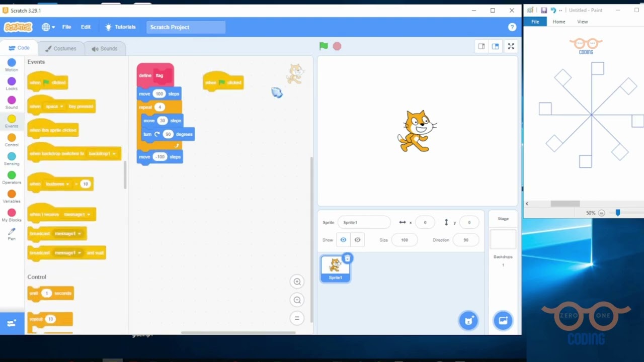Select the Motion block category
Viewport: 644px width, 362px height.
12,65
